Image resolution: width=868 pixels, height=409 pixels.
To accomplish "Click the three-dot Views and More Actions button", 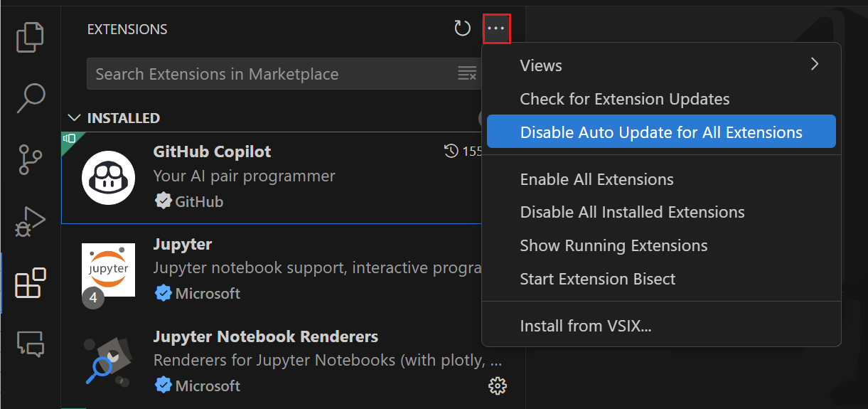I will (x=495, y=28).
